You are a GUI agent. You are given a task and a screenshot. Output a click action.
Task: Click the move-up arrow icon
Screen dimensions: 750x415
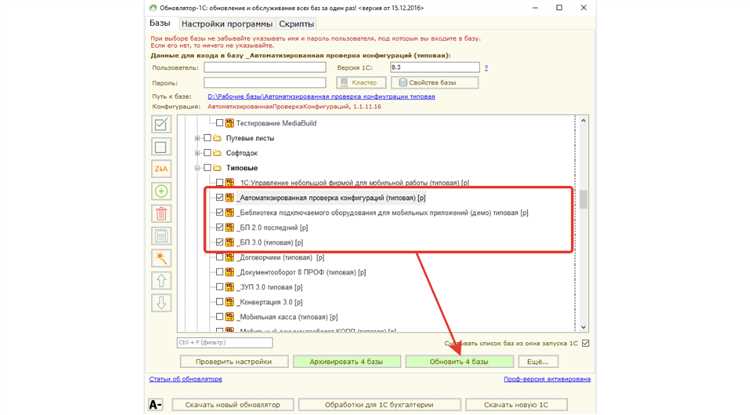(161, 281)
